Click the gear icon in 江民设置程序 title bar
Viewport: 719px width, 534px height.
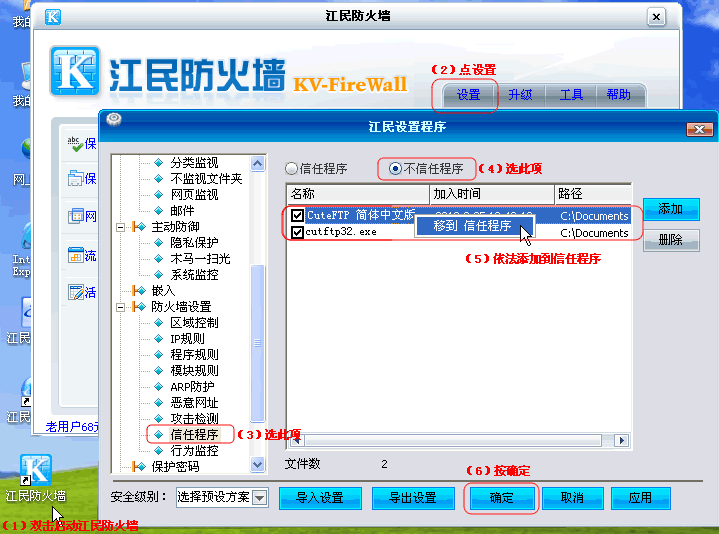click(x=114, y=120)
